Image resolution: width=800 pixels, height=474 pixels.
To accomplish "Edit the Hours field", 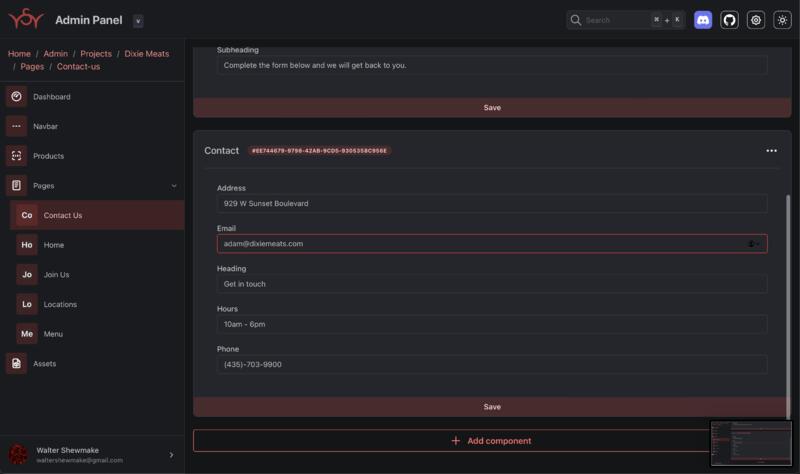I will click(492, 324).
